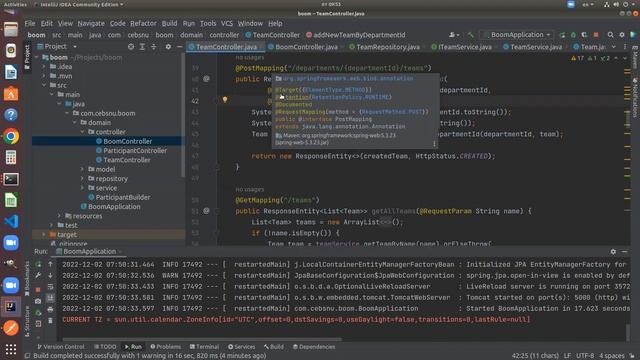
Task: Toggle scroll to end in Run console
Action: [50, 298]
